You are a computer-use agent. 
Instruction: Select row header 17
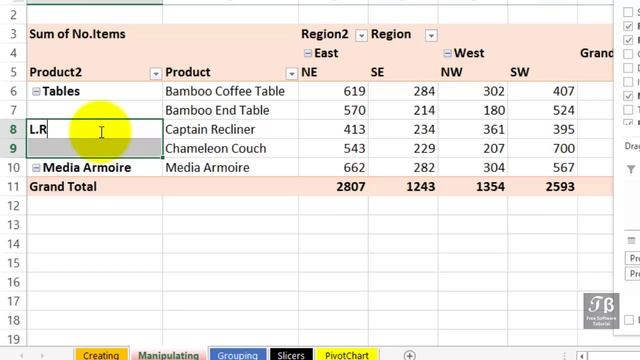click(13, 301)
